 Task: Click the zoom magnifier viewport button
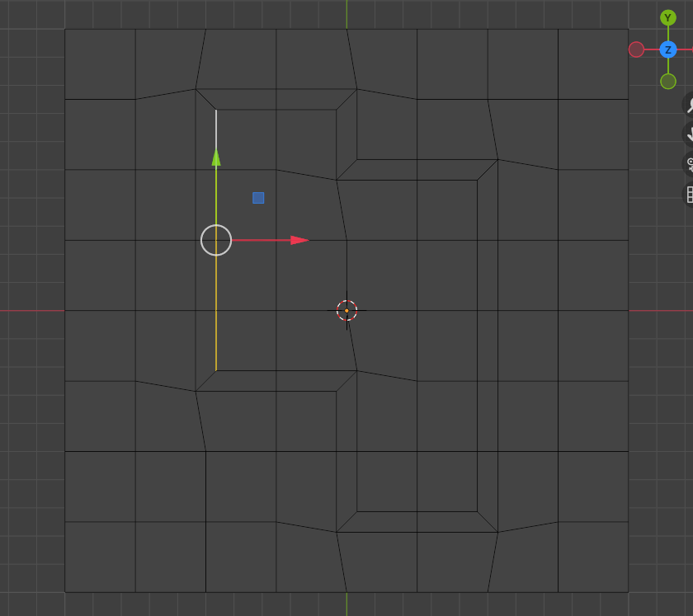pos(688,104)
